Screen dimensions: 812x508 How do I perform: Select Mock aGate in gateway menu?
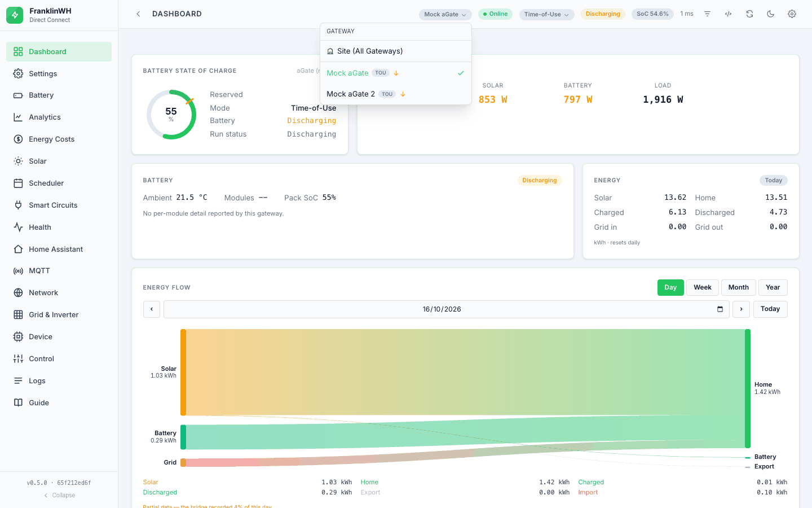click(396, 73)
